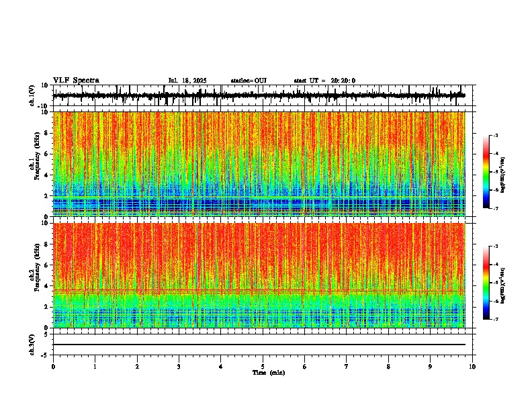The width and height of the screenshot is (532, 411).
Task: Click the ch.2 spectrogram color scale bar
Action: (486, 283)
